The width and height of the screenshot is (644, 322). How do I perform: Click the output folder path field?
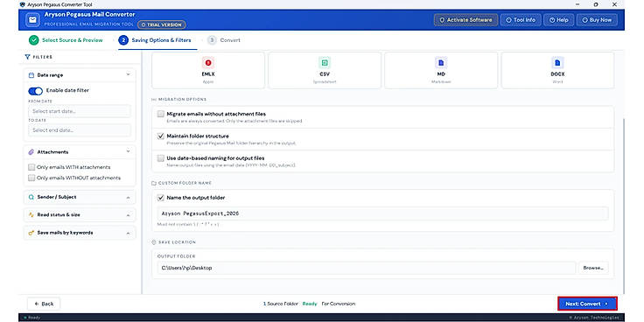(x=367, y=268)
